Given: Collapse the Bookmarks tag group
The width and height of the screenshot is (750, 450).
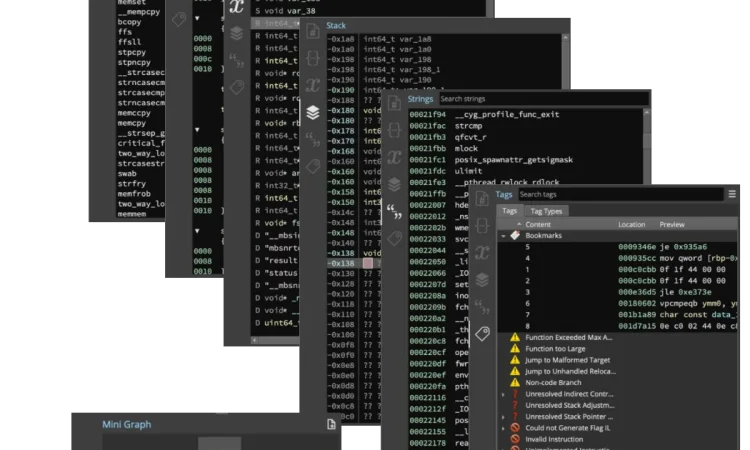Looking at the screenshot, I should (503, 235).
